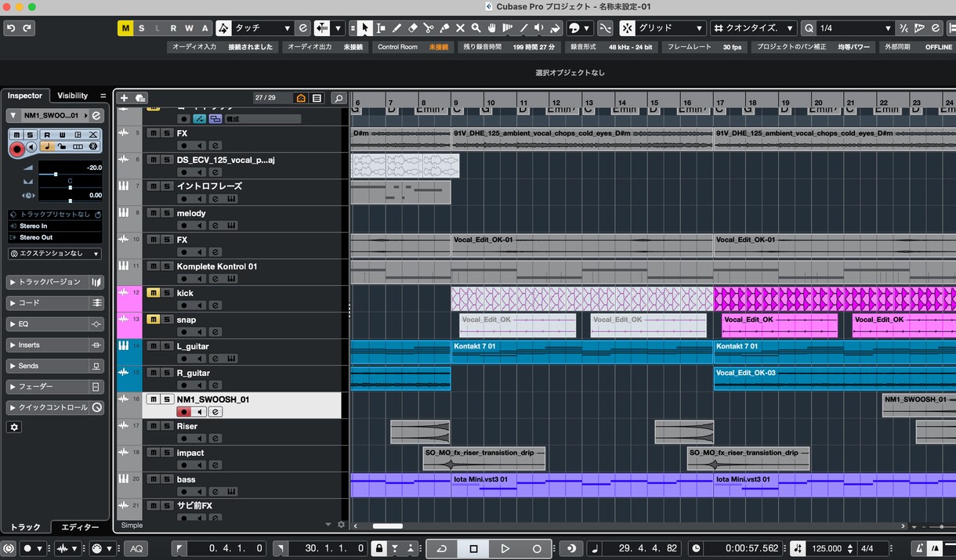This screenshot has height=560, width=956.
Task: Click the tempo value 125.000 field
Action: (827, 548)
